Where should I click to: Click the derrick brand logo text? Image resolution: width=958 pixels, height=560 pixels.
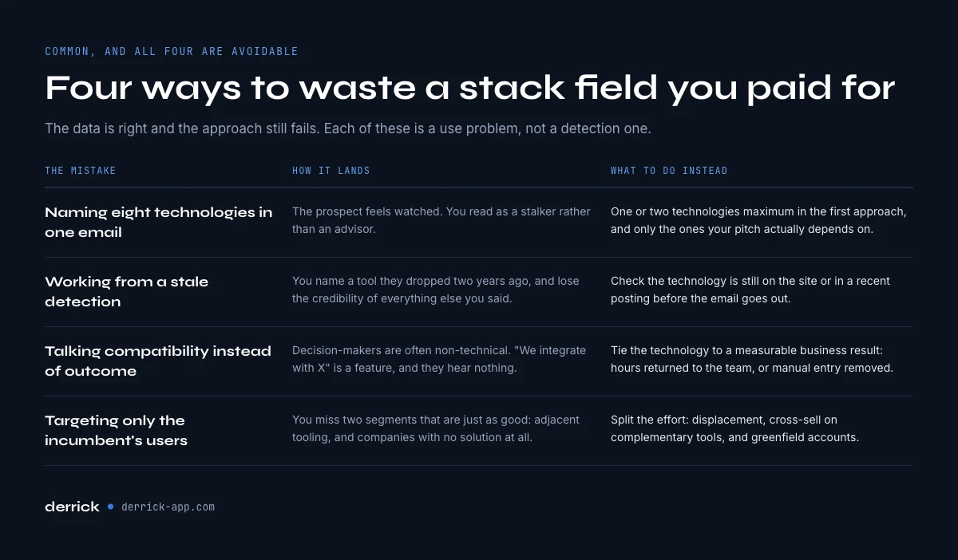[x=72, y=507]
